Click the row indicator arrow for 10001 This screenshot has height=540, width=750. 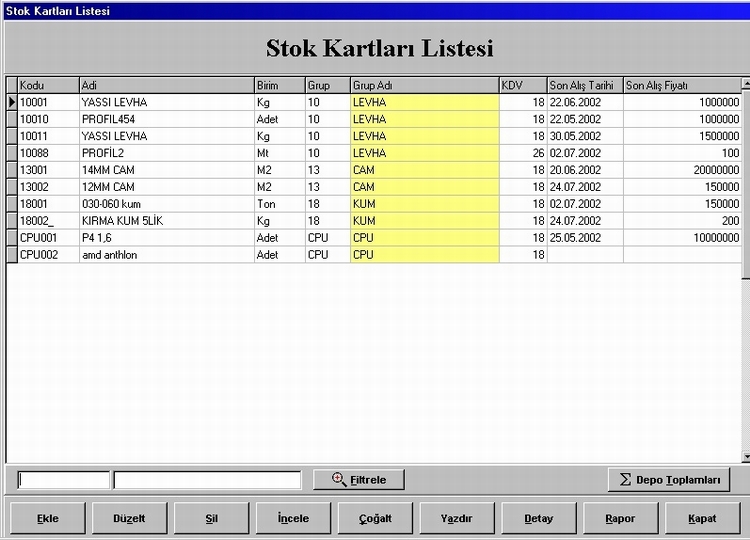(12, 102)
